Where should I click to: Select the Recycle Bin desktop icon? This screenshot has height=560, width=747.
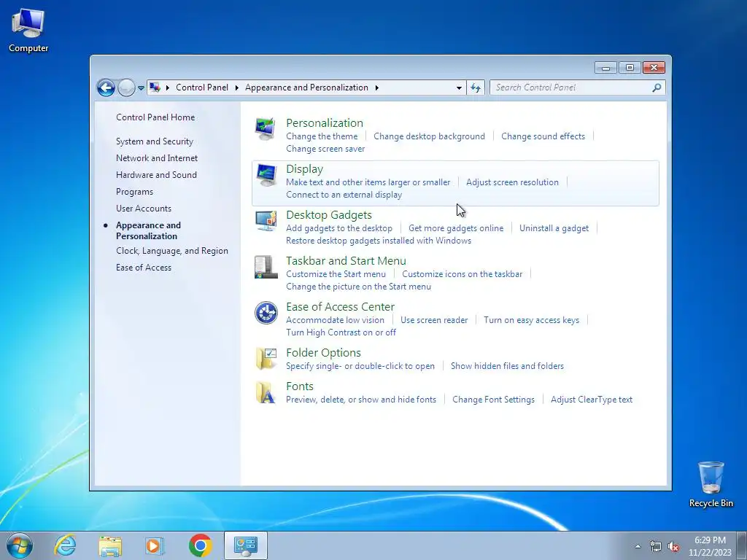pyautogui.click(x=711, y=484)
